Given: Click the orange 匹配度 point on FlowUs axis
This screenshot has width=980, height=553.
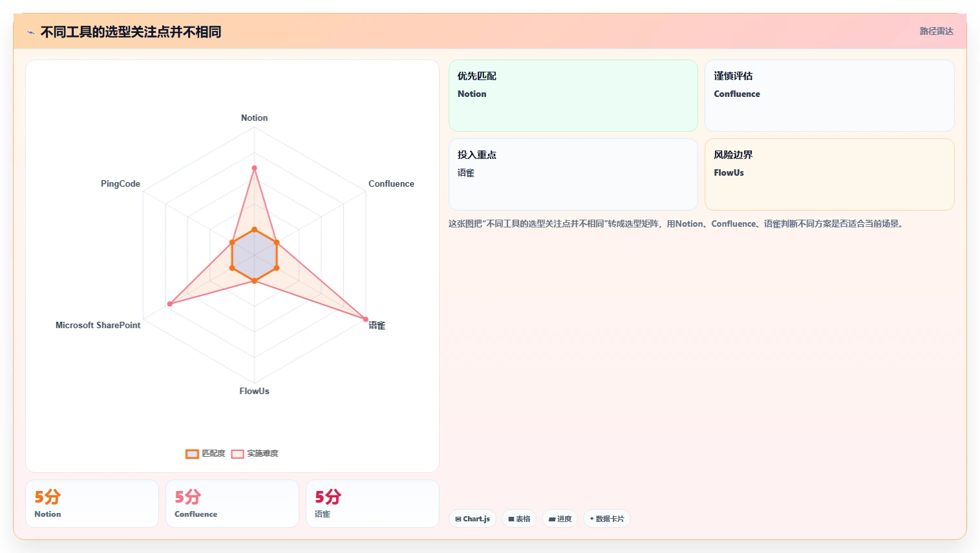Looking at the screenshot, I should tap(254, 281).
